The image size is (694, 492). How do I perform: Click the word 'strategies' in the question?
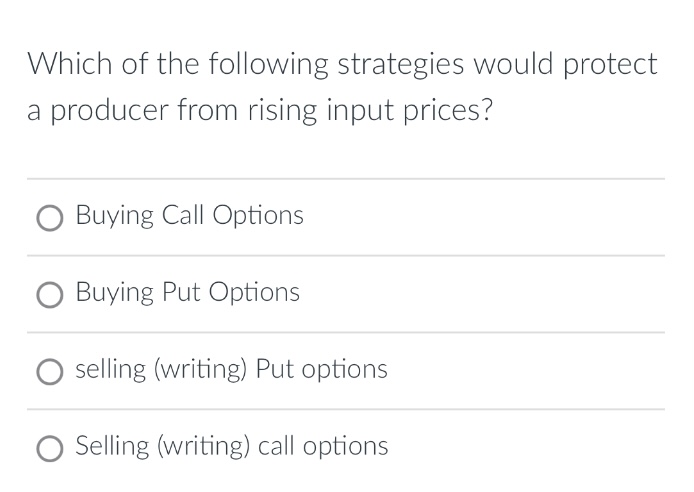point(401,65)
